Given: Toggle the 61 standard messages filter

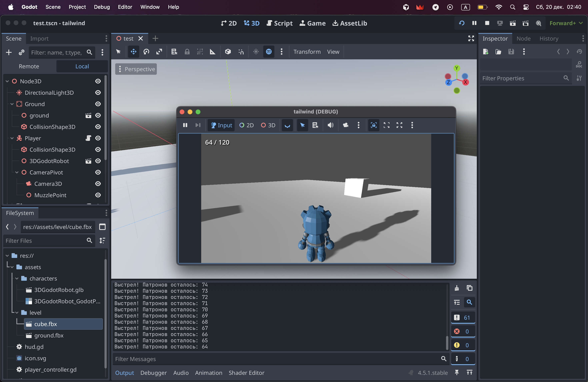Looking at the screenshot, I should [x=463, y=318].
